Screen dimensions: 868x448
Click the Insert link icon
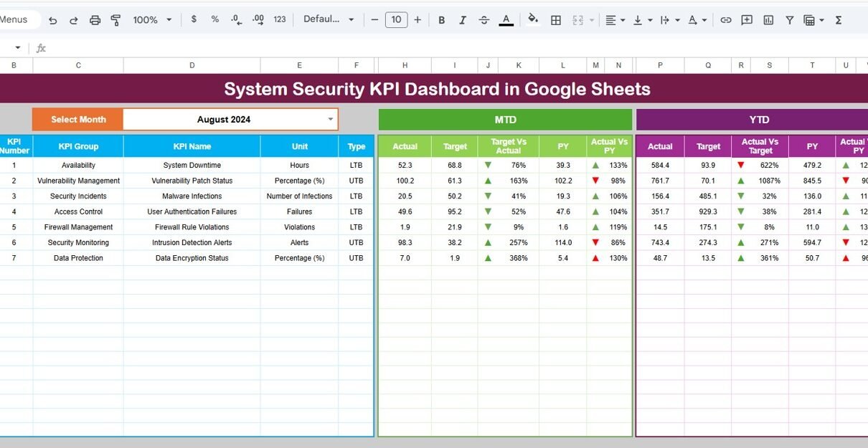tap(726, 20)
